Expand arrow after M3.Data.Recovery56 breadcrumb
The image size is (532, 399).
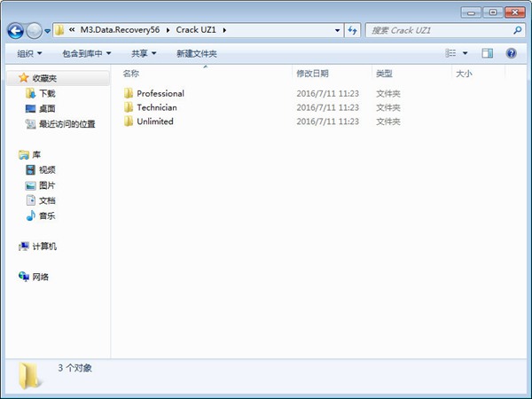pyautogui.click(x=168, y=30)
